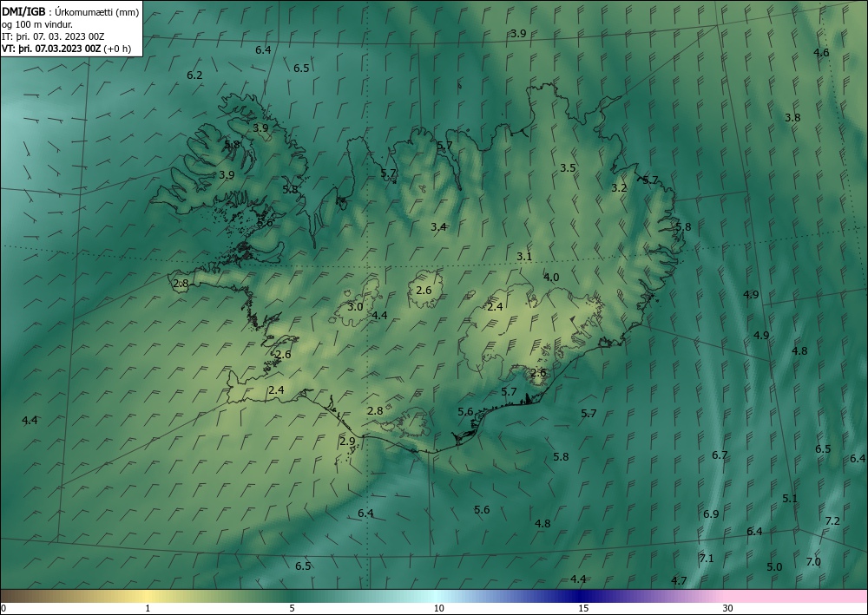868x615 pixels.
Task: Click the 5.0 value label
Action: 774,567
